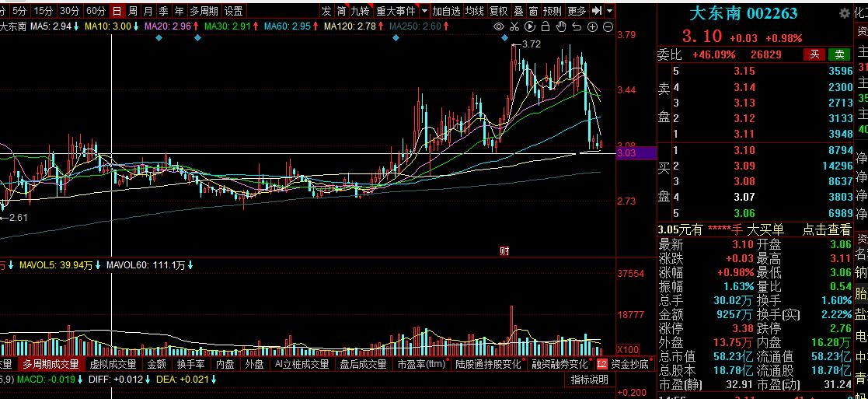Click the 简 button in top bar
This screenshot has height=399, width=868.
click(342, 11)
